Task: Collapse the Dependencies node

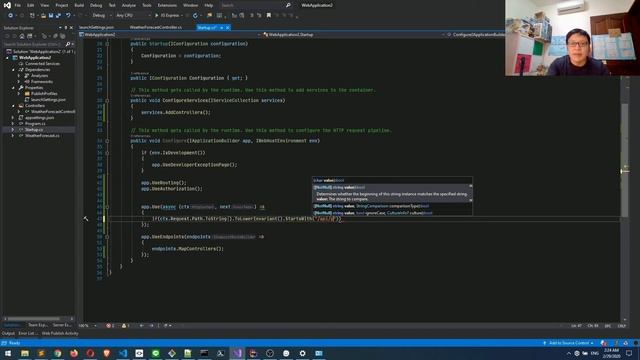Action: pos(13,70)
